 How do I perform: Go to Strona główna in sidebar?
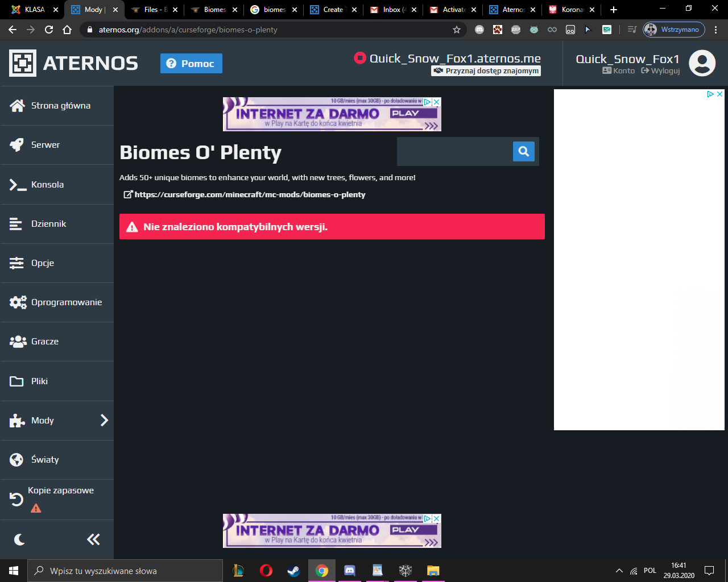tap(57, 106)
